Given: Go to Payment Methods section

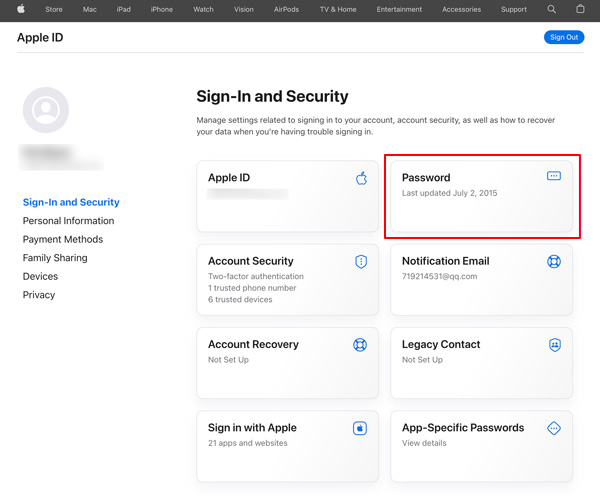Looking at the screenshot, I should (x=63, y=239).
